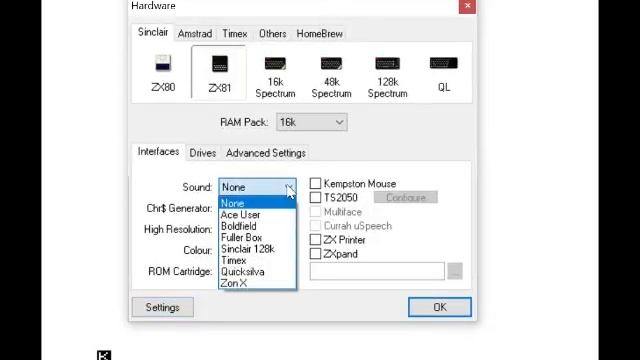Collapse the Sound dropdown showing None
The height and width of the screenshot is (360, 640).
(x=257, y=187)
